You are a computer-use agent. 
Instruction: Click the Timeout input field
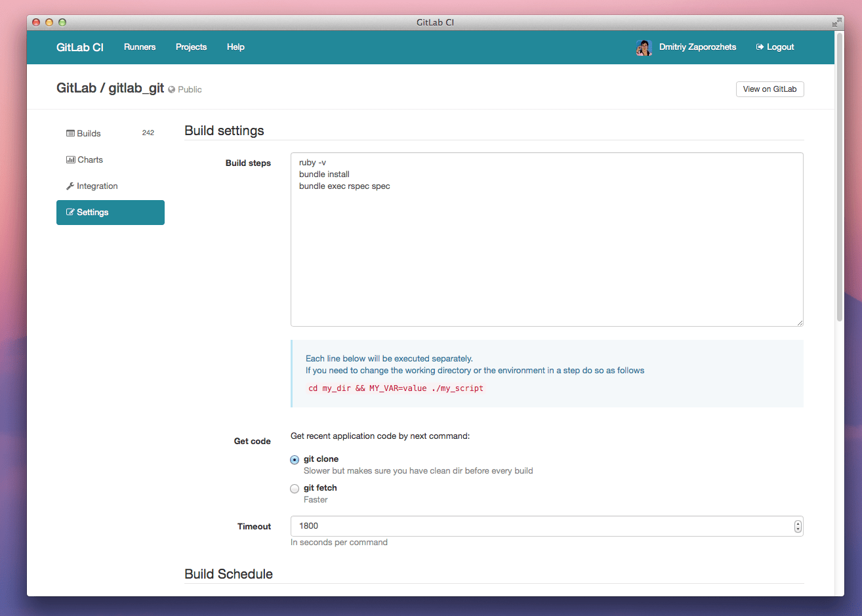pos(547,526)
